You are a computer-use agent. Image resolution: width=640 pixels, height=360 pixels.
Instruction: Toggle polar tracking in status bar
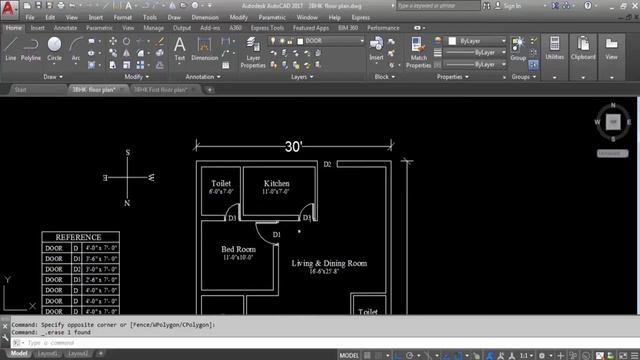[409, 356]
